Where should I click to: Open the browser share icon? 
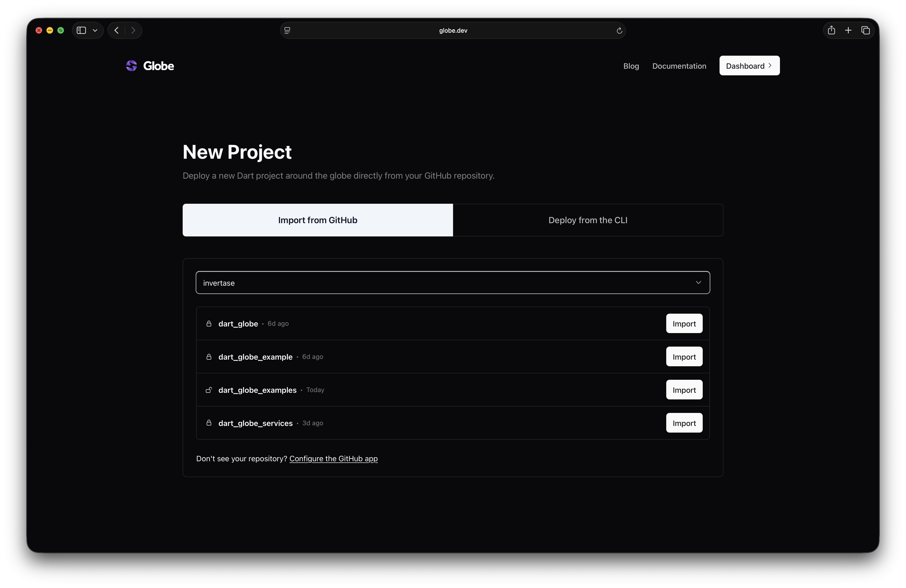tap(831, 31)
